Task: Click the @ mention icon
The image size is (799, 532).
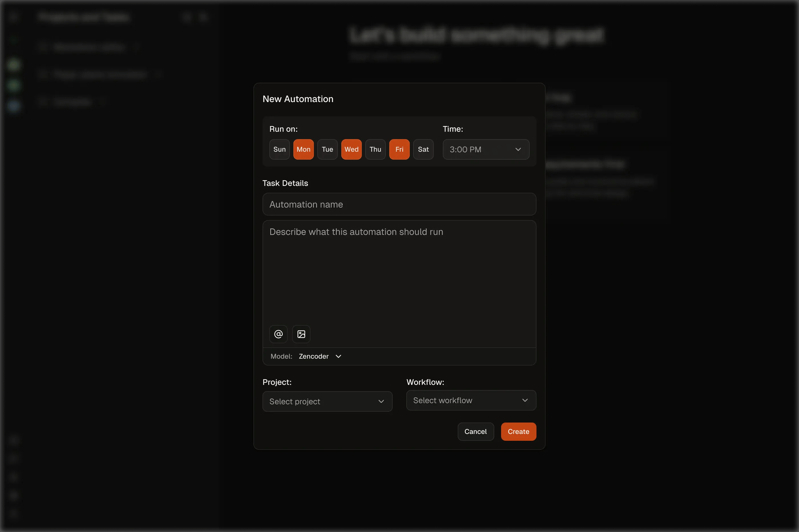Action: coord(278,334)
